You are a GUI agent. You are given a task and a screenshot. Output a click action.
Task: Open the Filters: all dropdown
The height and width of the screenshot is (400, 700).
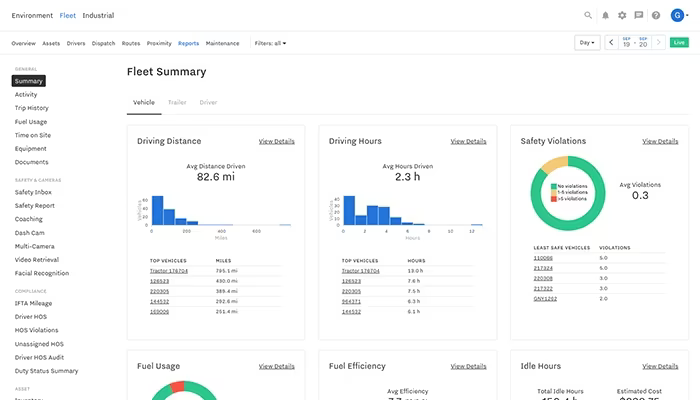(x=270, y=43)
